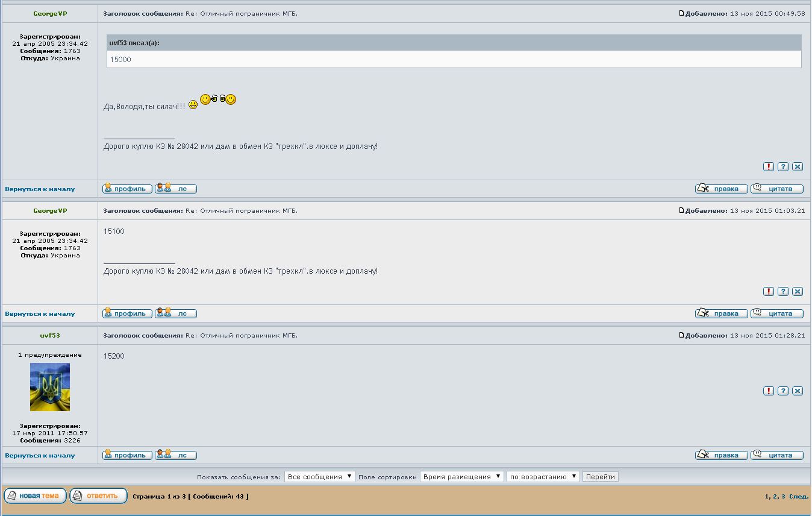Viewport: 812px width, 516px height.
Task: Click the question mark icon on the 00:49.58 post
Action: pos(783,167)
